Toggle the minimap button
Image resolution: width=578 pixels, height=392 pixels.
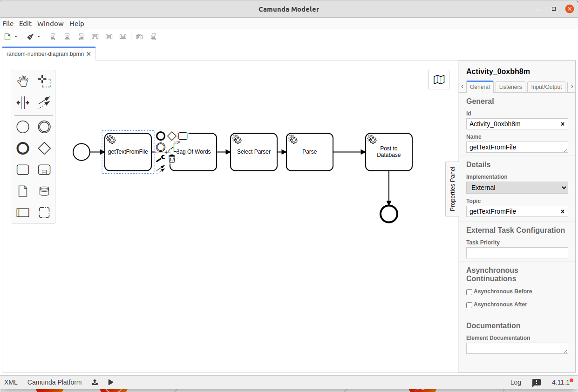[x=439, y=80]
